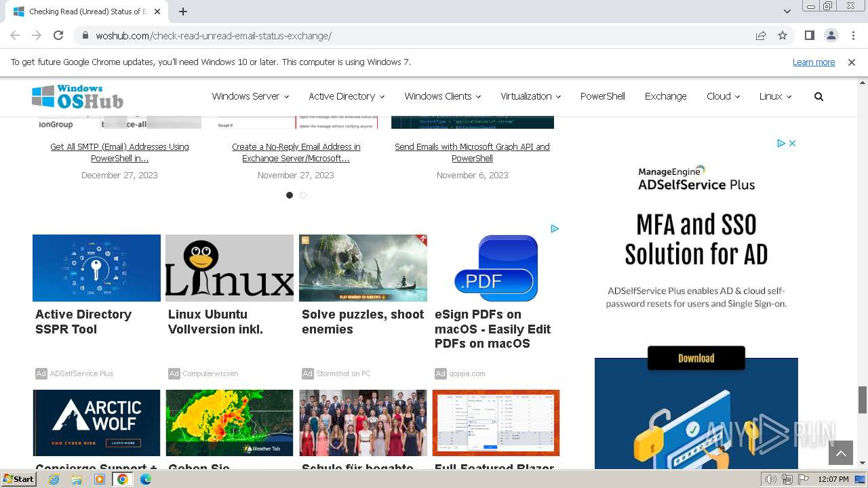This screenshot has height=488, width=868.
Task: Open Windows Start menu
Action: tap(18, 479)
